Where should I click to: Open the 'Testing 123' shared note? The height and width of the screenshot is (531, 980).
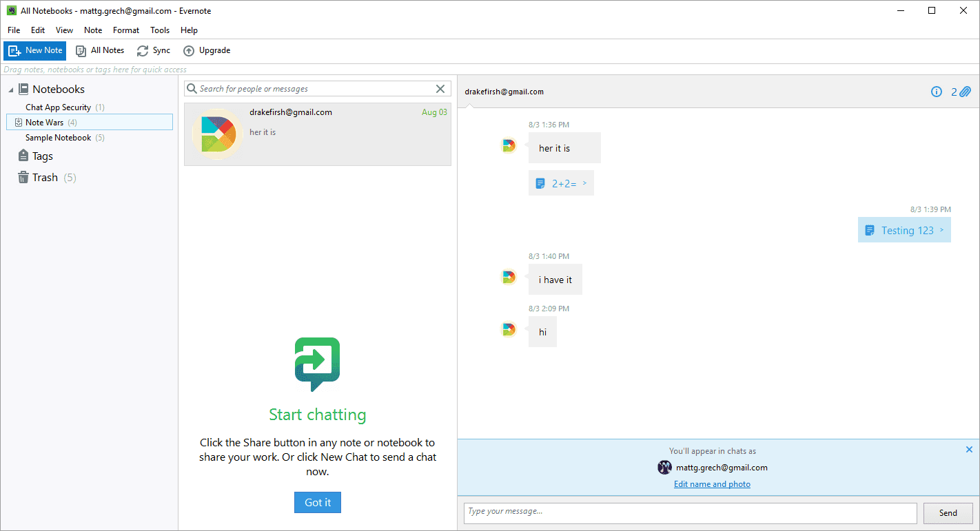click(x=904, y=230)
